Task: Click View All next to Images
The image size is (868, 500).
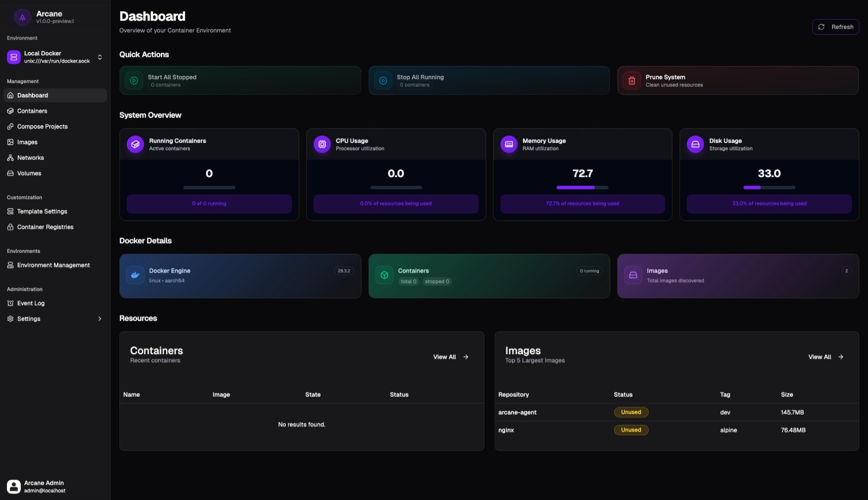Action: coord(825,357)
